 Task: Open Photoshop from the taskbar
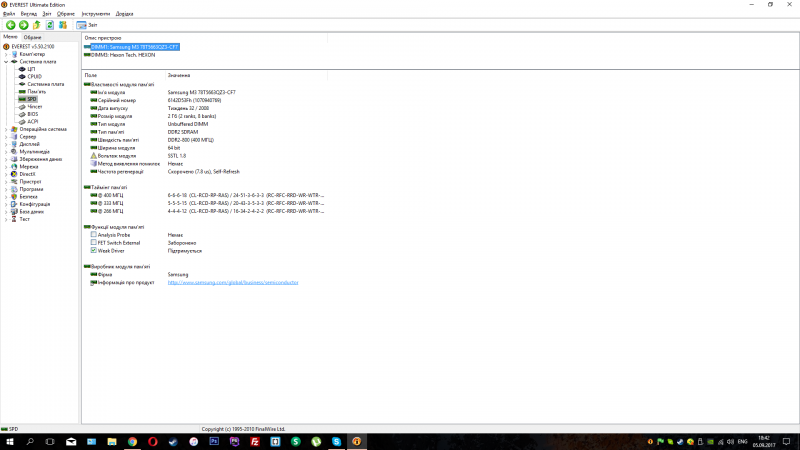pyautogui.click(x=214, y=442)
